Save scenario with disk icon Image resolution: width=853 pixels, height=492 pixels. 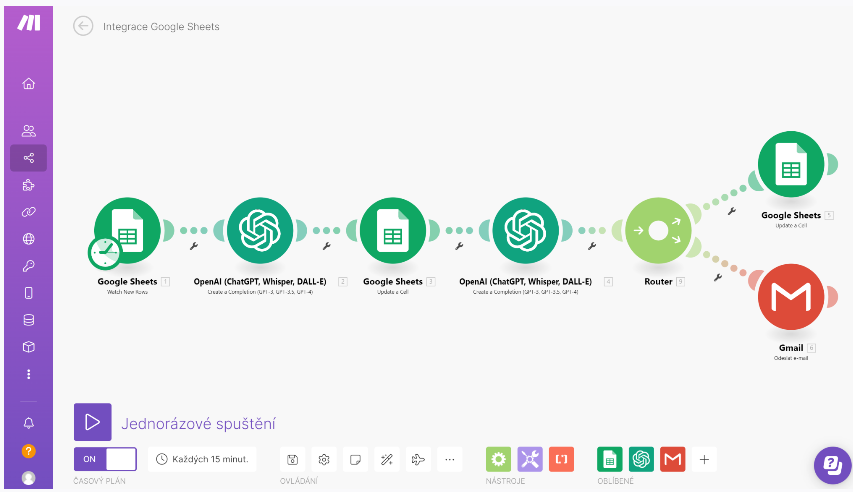pos(292,459)
